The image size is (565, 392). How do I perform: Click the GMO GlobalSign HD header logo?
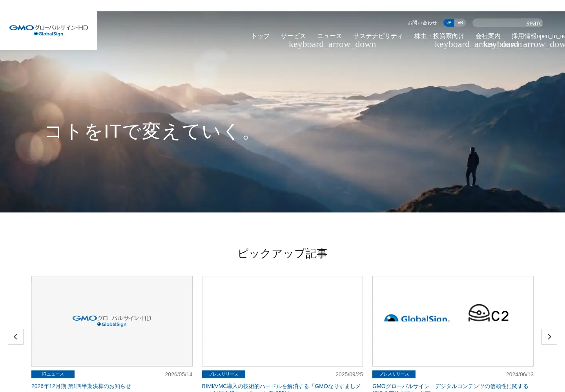click(x=49, y=31)
